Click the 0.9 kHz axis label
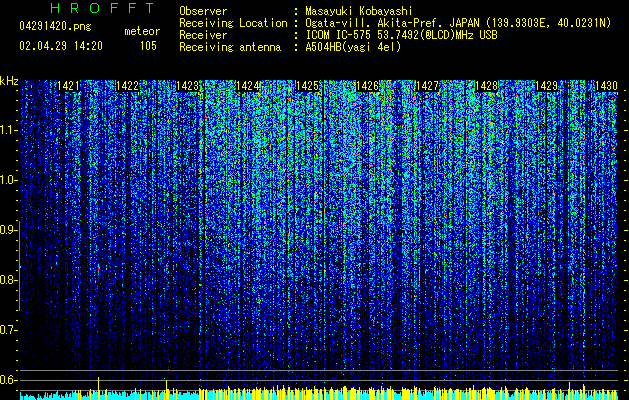 [x=7, y=230]
